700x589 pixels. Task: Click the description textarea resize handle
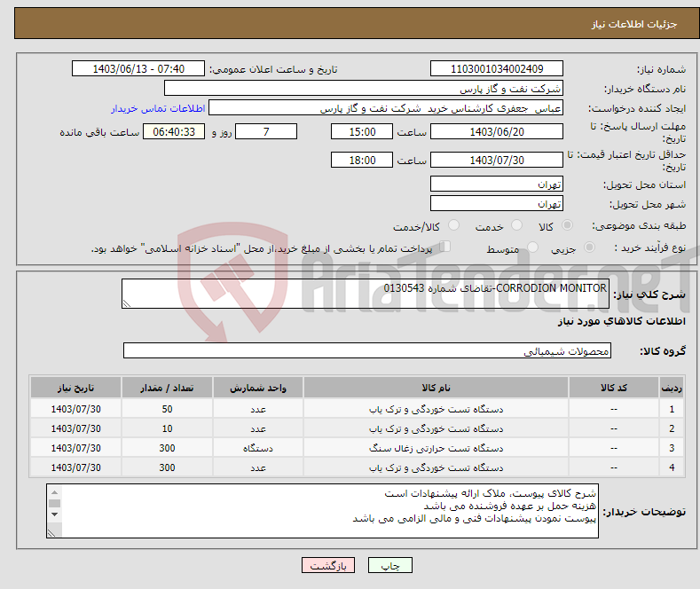click(x=127, y=303)
